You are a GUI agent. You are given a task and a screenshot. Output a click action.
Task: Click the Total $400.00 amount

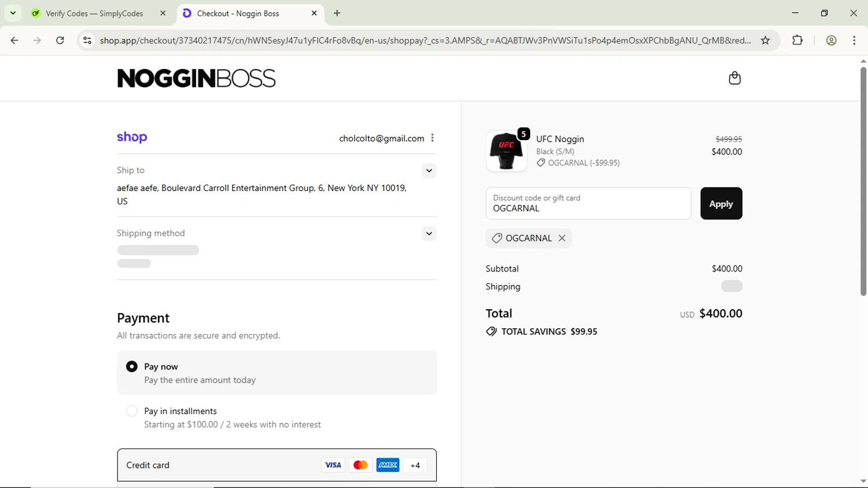(720, 313)
